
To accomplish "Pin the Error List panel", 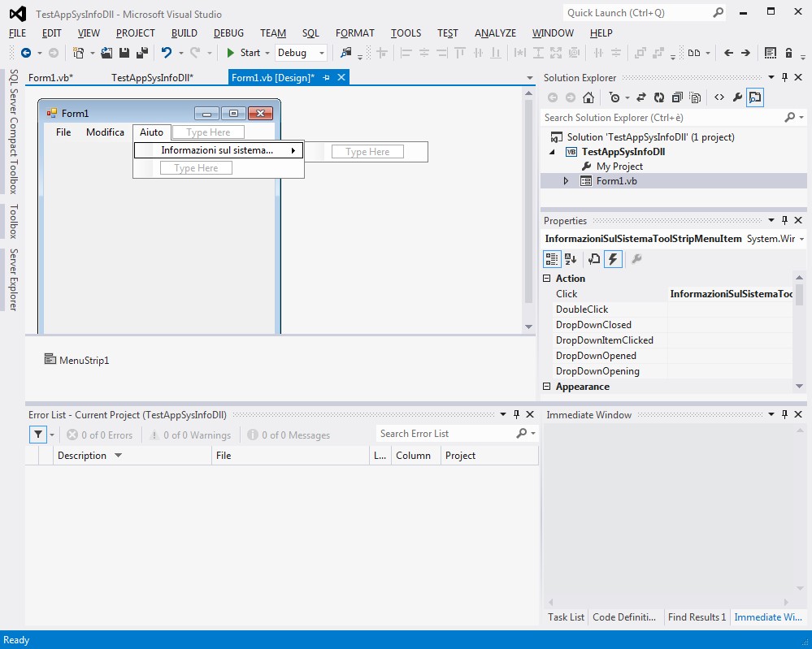I will (x=516, y=414).
